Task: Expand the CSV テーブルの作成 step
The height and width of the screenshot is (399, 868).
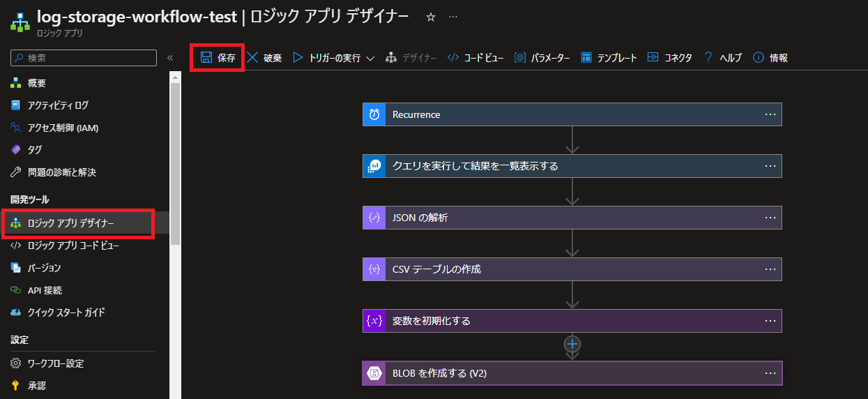Action: pyautogui.click(x=572, y=269)
